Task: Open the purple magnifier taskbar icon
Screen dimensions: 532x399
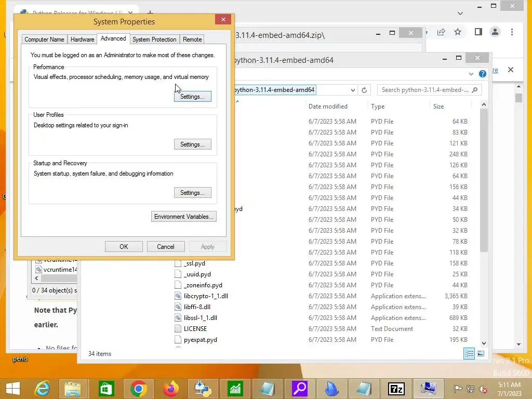Action: (x=300, y=388)
